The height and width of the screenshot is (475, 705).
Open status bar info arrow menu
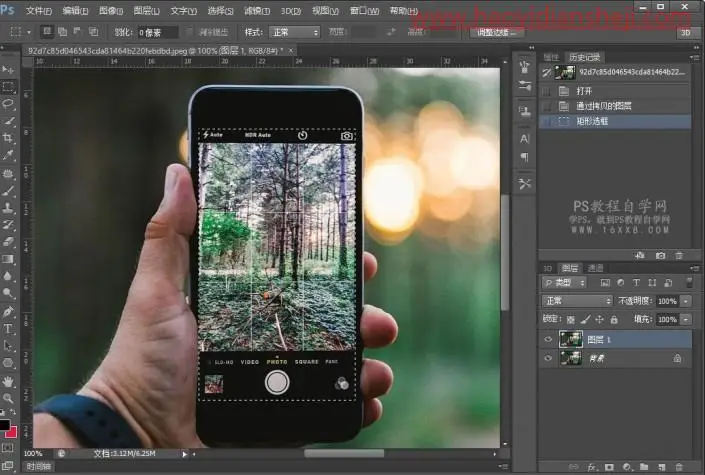coord(185,454)
